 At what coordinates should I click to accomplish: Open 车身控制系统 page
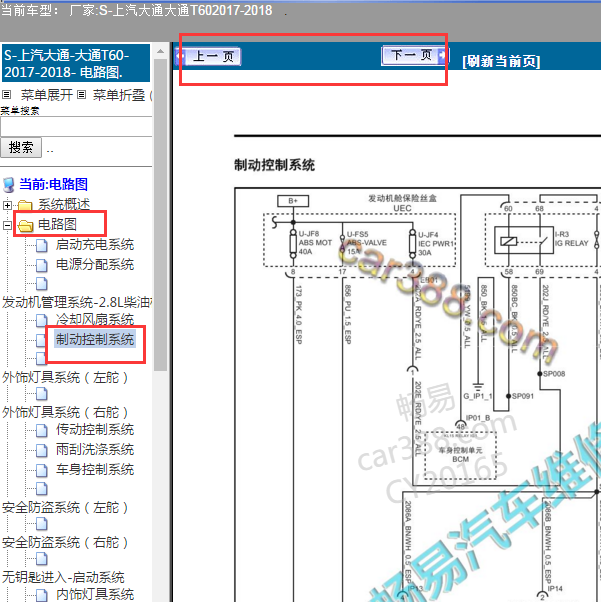[x=95, y=469]
